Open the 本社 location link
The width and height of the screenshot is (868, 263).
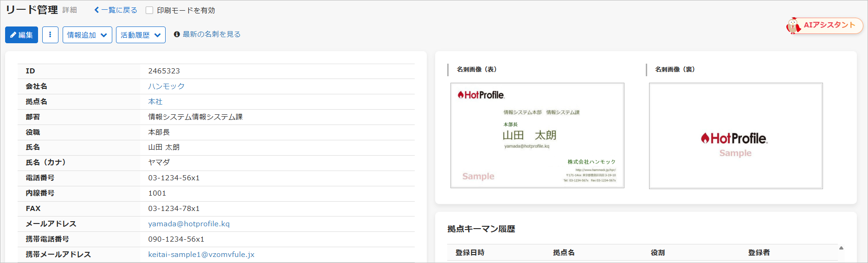coord(155,102)
